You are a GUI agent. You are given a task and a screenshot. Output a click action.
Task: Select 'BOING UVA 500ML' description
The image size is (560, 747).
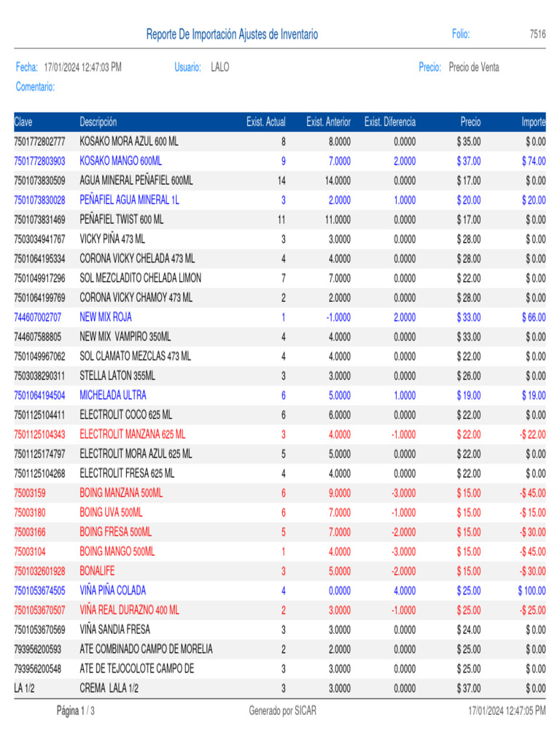[x=111, y=513]
